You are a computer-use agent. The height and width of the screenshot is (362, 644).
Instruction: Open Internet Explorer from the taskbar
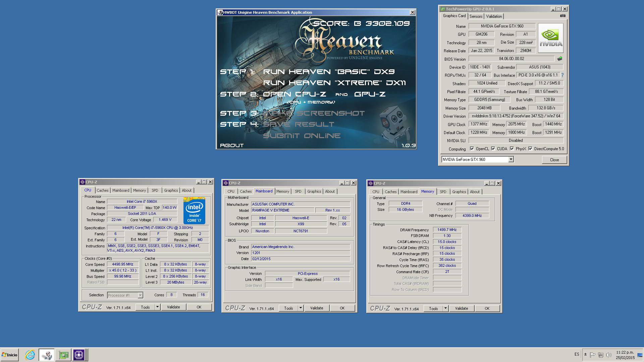[30, 355]
